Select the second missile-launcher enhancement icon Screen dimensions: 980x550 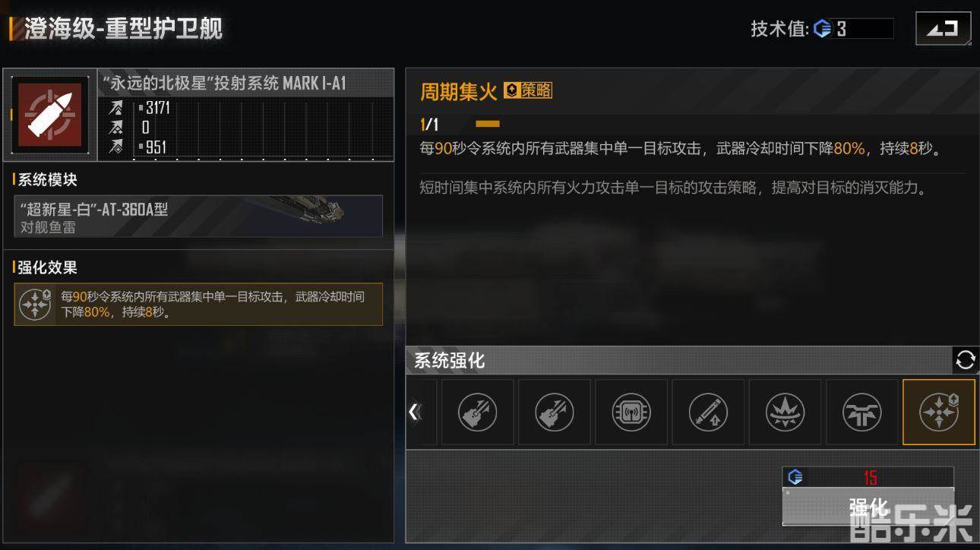click(554, 412)
